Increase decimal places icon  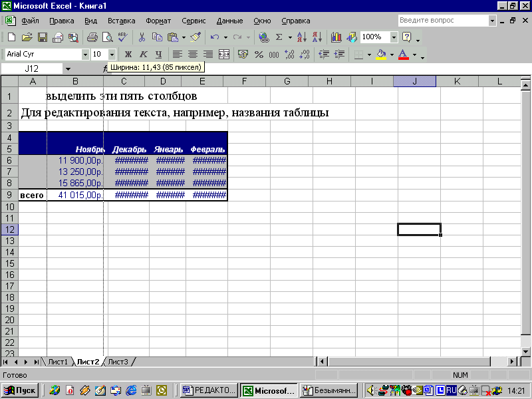click(x=289, y=55)
